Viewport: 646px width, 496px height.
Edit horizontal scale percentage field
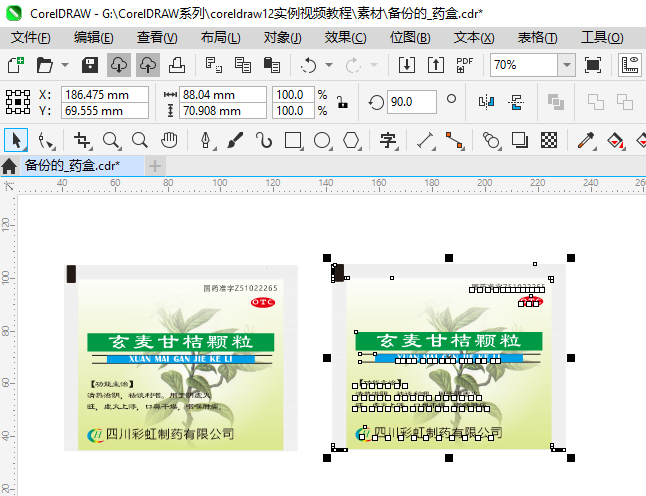[x=293, y=95]
